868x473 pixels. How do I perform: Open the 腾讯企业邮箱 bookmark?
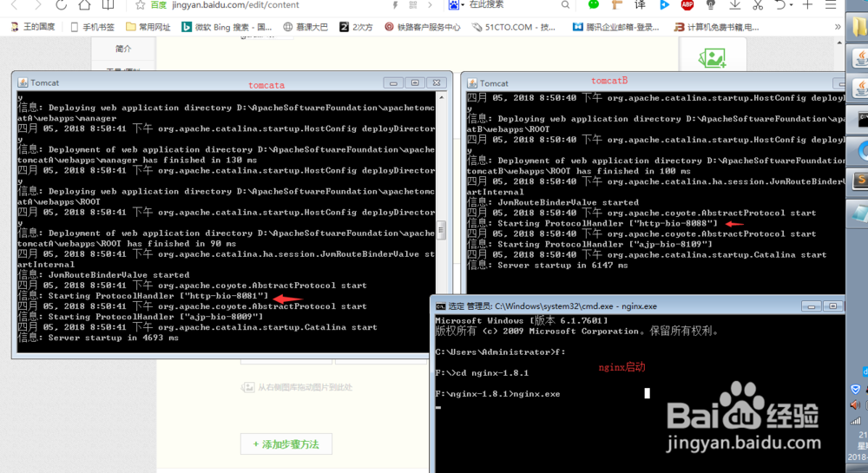pos(616,27)
